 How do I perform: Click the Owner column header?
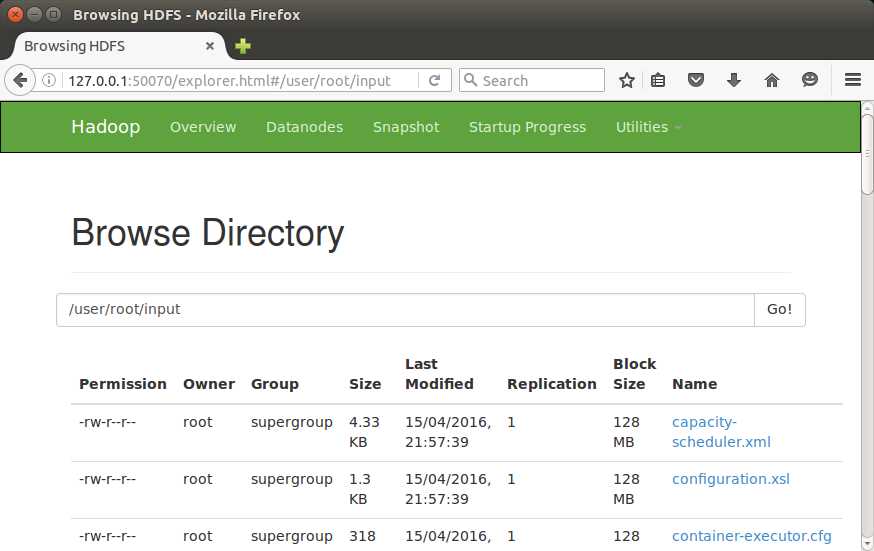209,384
